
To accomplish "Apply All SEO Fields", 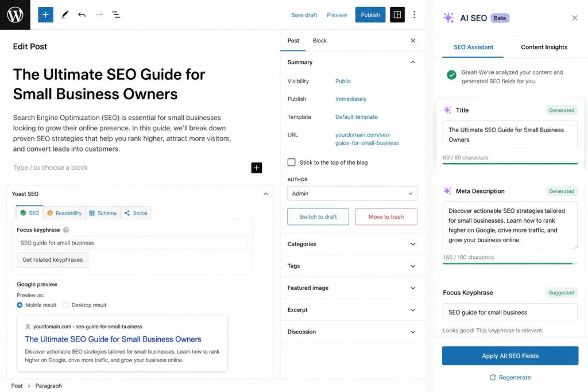I will tap(510, 356).
